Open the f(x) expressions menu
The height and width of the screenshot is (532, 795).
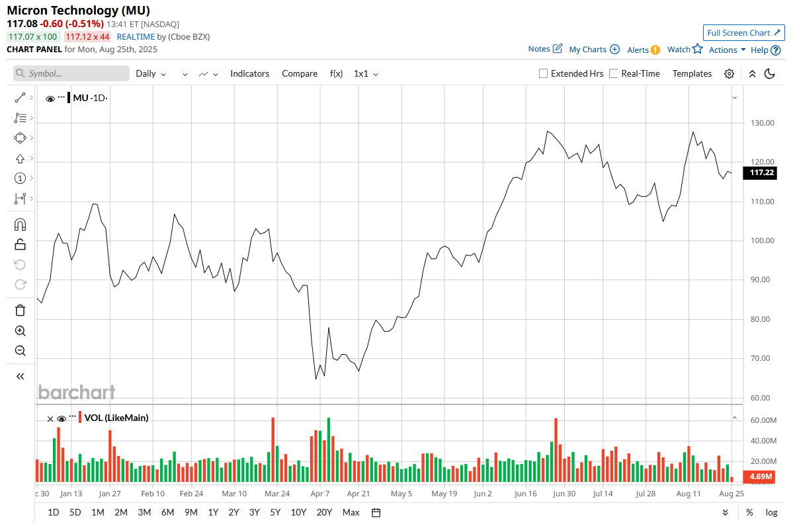[337, 74]
